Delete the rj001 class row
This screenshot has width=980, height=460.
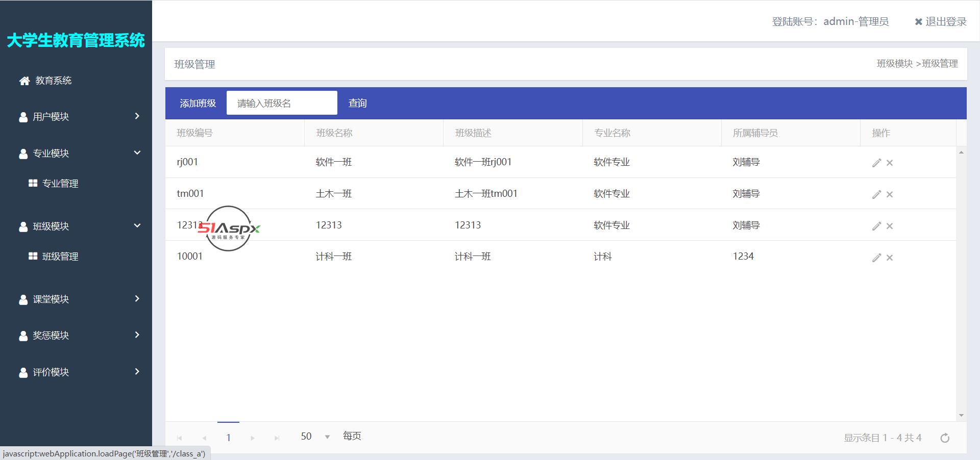[890, 163]
